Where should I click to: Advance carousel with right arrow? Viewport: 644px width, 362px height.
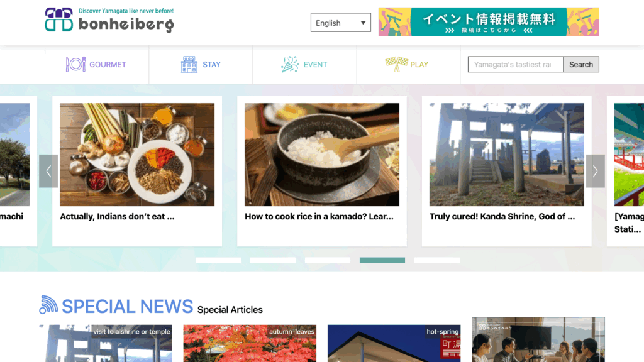pos(595,171)
